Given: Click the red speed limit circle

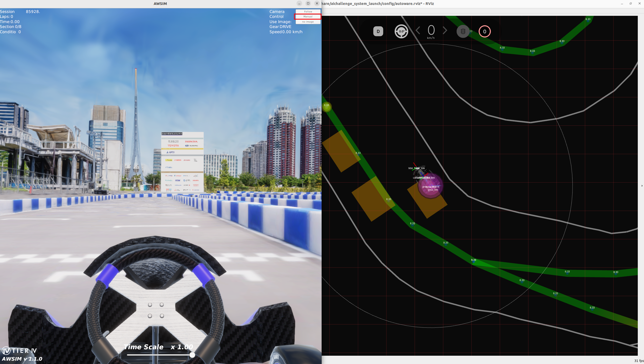Looking at the screenshot, I should [x=484, y=31].
